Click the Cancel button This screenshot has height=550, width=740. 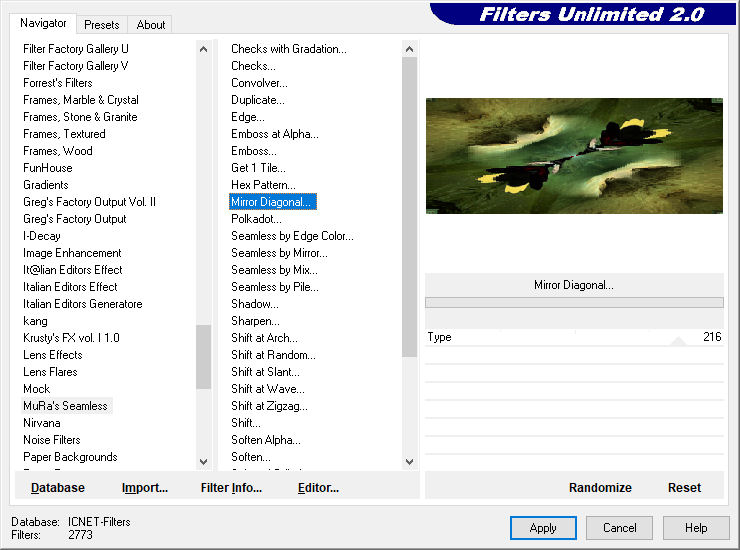619,528
